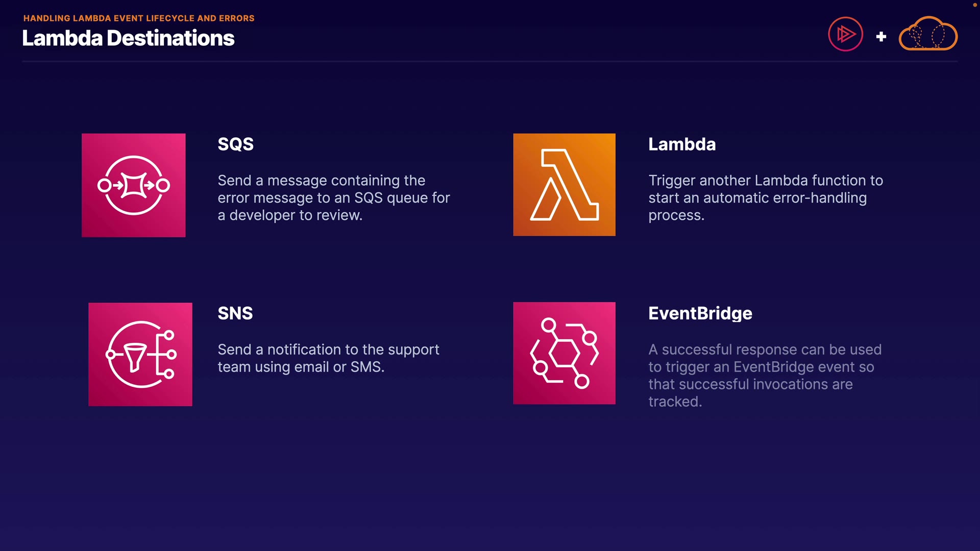Image resolution: width=980 pixels, height=551 pixels.
Task: Click the pink SNS notification icon
Action: click(140, 355)
